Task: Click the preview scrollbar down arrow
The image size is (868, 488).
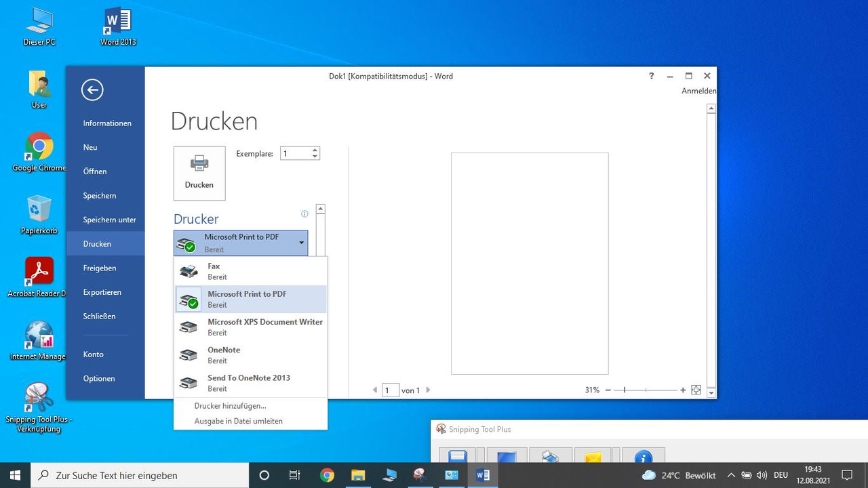Action: pyautogui.click(x=711, y=392)
